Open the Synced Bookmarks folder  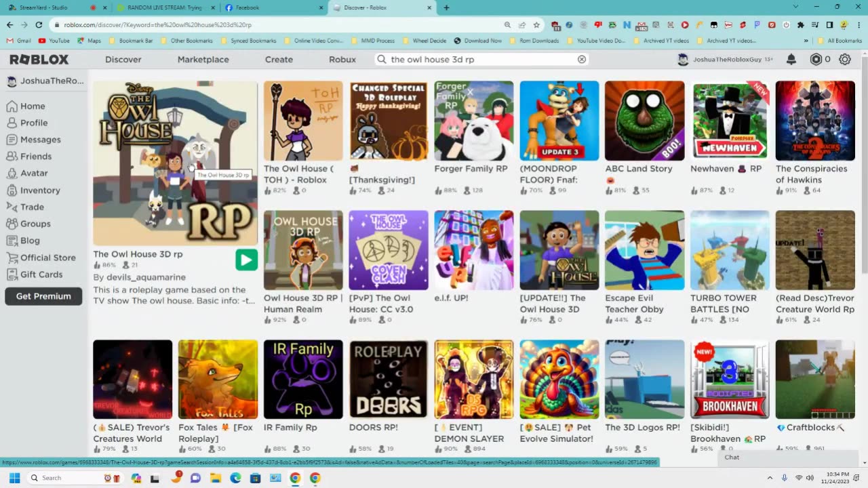pyautogui.click(x=248, y=41)
